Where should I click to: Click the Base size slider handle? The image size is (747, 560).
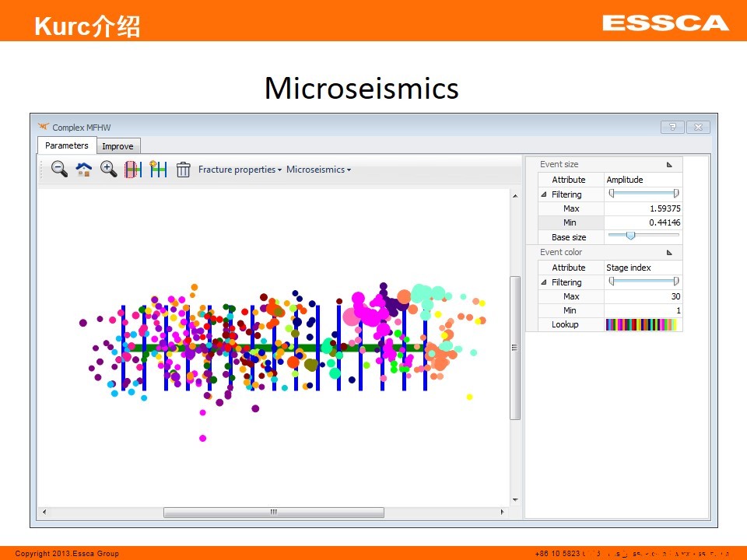(630, 235)
